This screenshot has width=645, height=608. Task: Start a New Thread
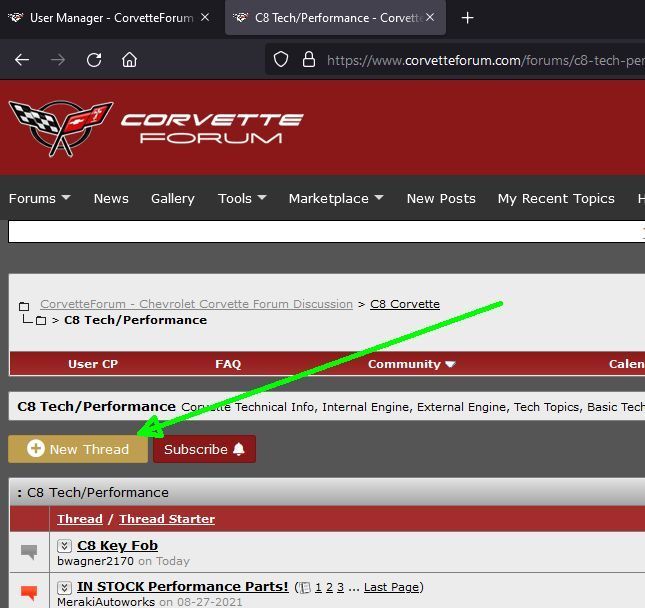pos(78,449)
